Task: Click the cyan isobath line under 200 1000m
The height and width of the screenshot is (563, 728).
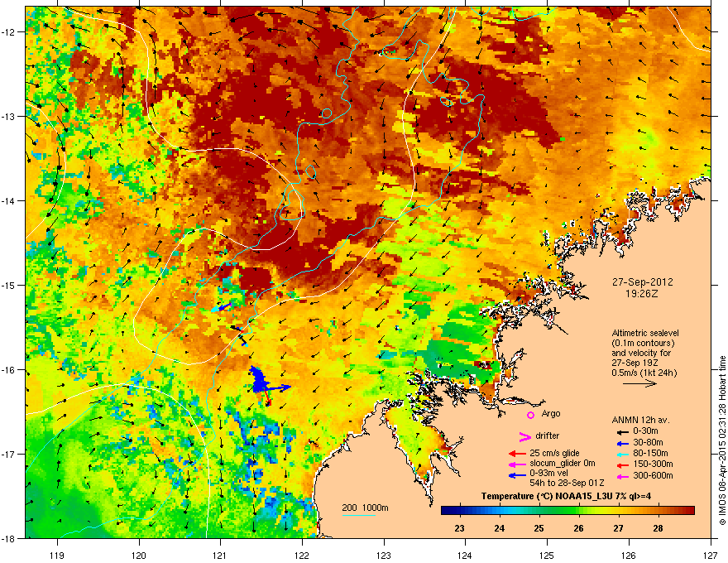Action: [x=359, y=515]
